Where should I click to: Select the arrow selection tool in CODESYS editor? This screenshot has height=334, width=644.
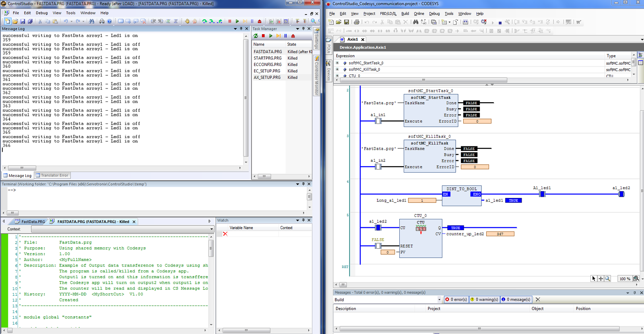pos(594,278)
